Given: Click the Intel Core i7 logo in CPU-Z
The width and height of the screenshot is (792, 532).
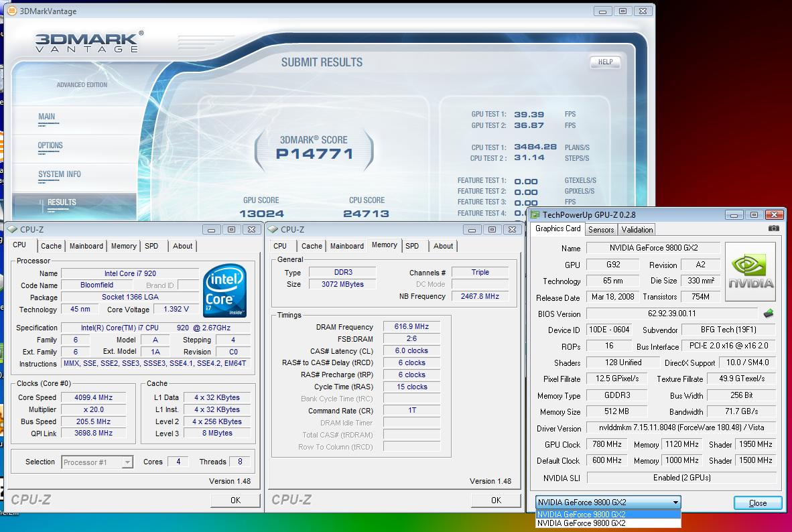Looking at the screenshot, I should [x=224, y=291].
